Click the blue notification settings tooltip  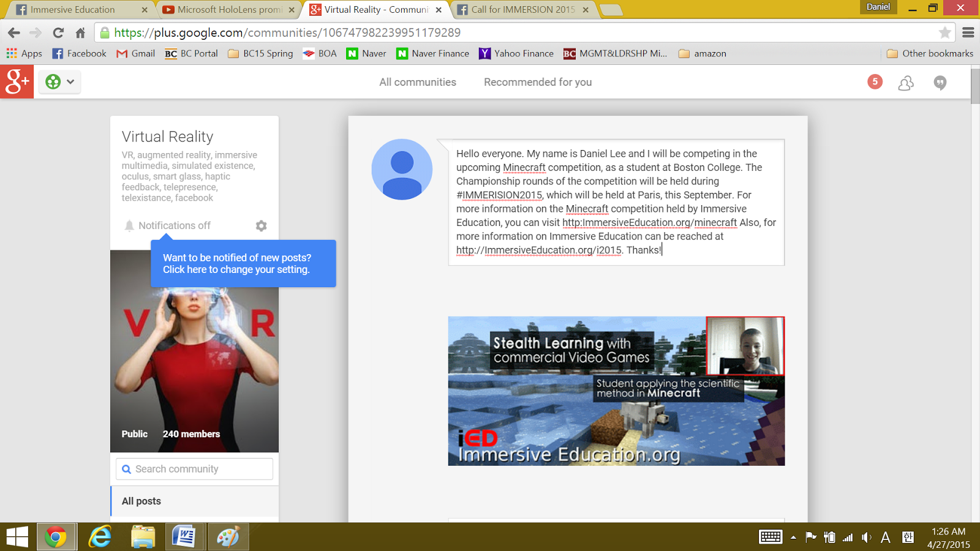243,264
